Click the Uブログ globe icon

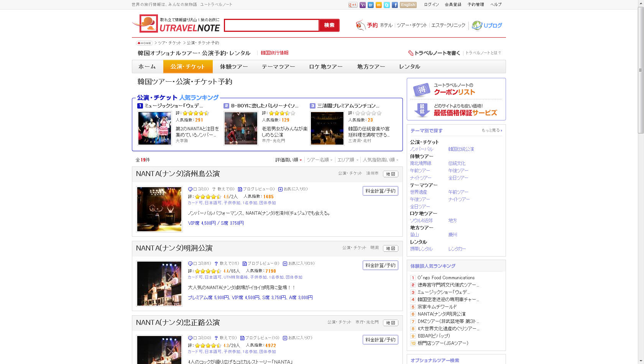[477, 25]
